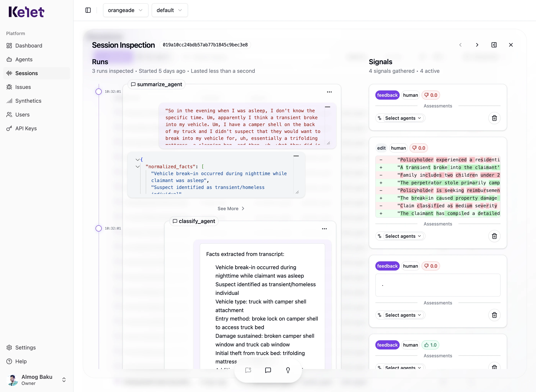This screenshot has height=392, width=536.
Task: Open more options on the classify_agent card
Action: pyautogui.click(x=324, y=229)
